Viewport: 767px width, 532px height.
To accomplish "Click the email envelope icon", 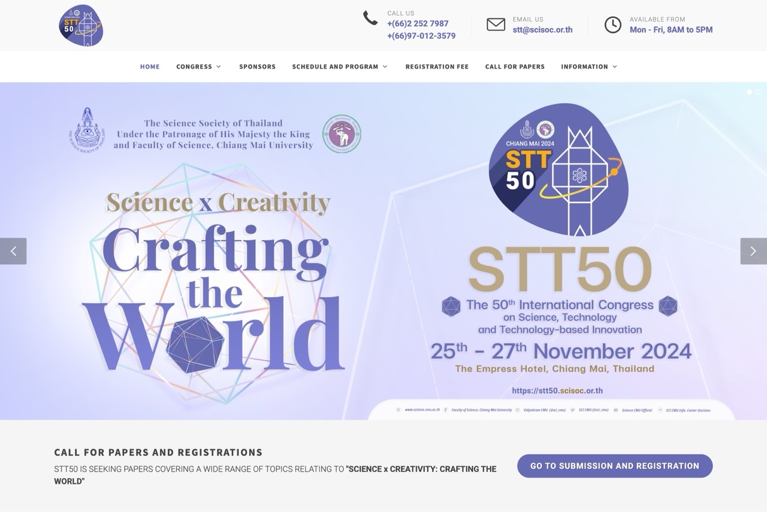I will (x=496, y=25).
